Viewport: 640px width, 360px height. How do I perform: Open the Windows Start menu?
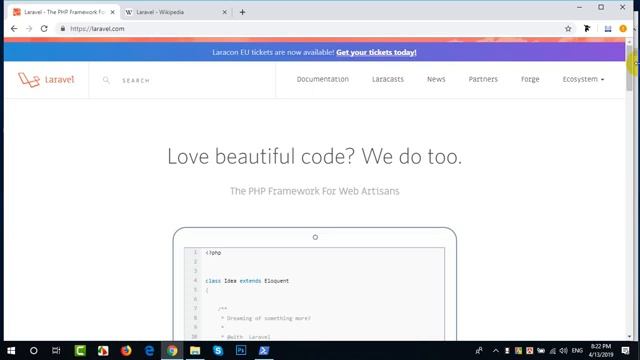(x=11, y=351)
